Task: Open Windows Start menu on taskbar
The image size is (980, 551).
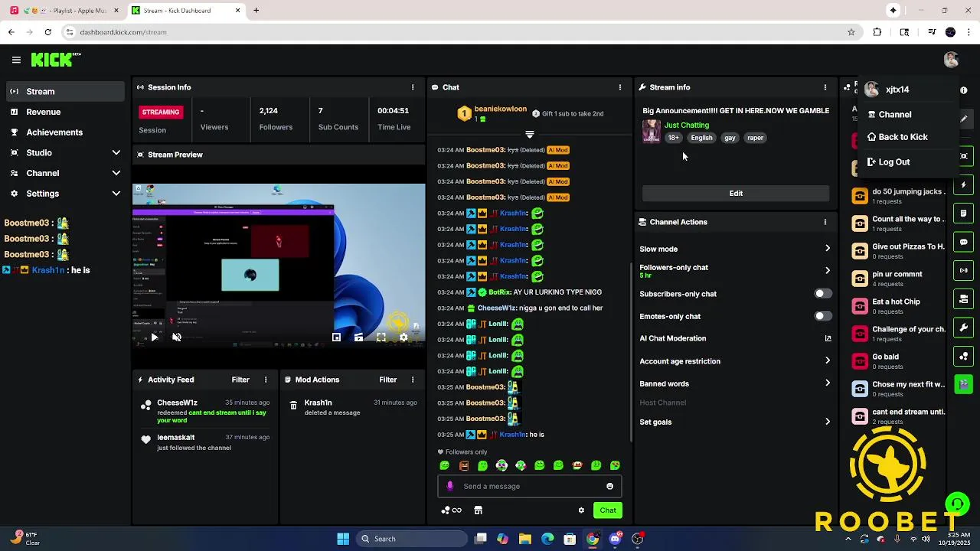Action: click(x=343, y=539)
